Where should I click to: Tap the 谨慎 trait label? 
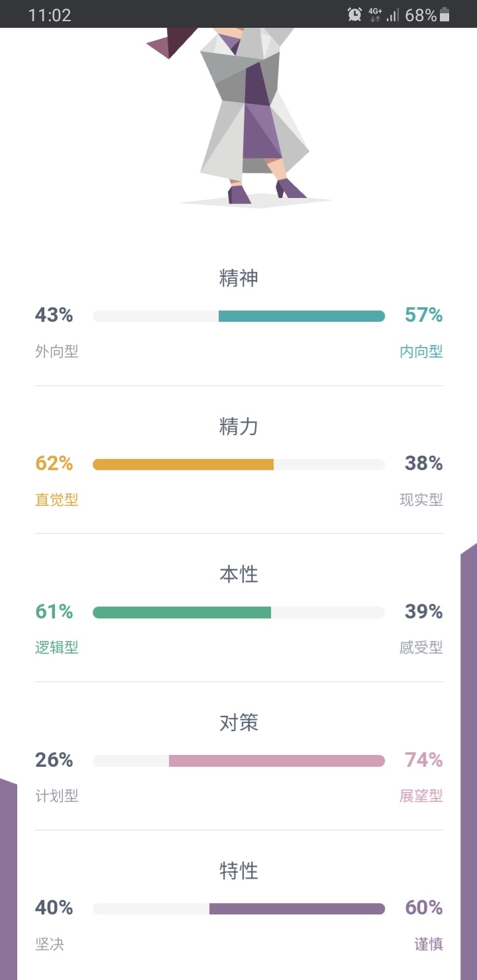(x=429, y=944)
